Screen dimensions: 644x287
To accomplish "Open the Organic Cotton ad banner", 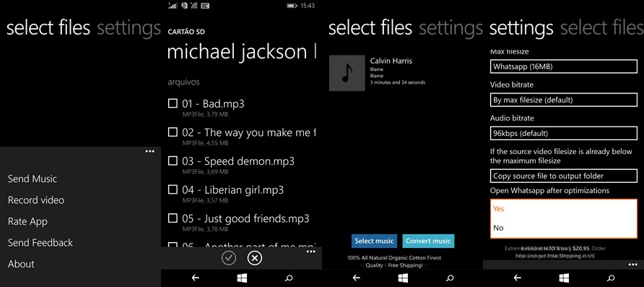I will pyautogui.click(x=394, y=262).
